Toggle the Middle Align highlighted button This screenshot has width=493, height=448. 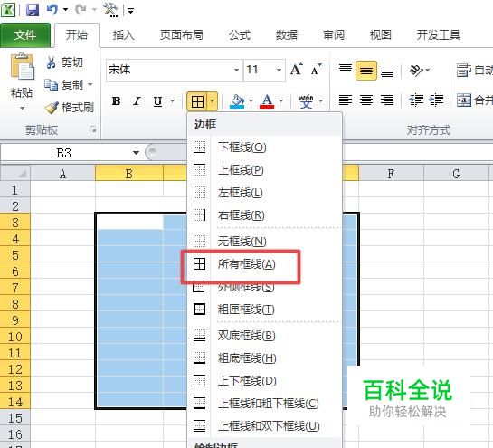[366, 71]
